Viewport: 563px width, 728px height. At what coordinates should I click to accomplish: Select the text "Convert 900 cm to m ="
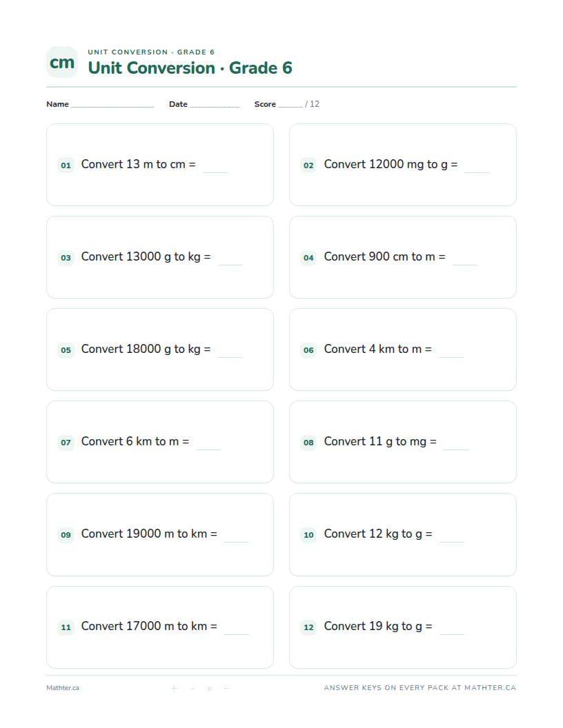pyautogui.click(x=384, y=256)
